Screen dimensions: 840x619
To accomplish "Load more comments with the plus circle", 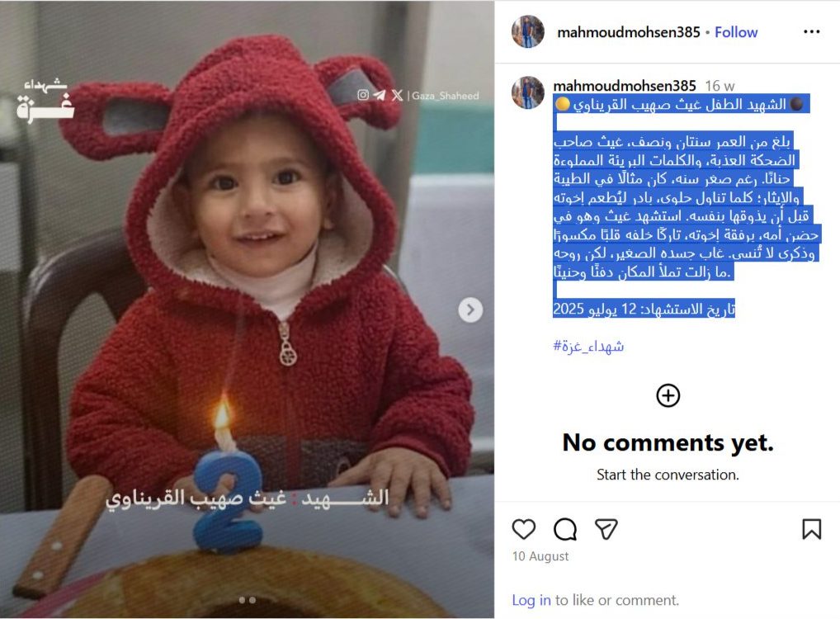I will coord(668,395).
